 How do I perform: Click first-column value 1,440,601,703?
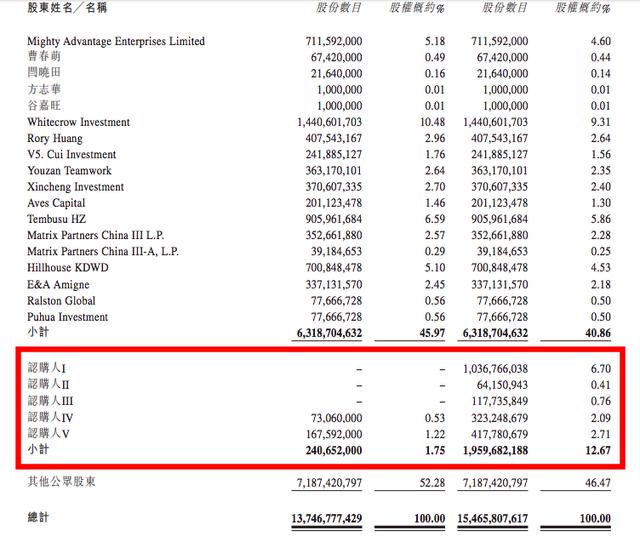tap(329, 122)
